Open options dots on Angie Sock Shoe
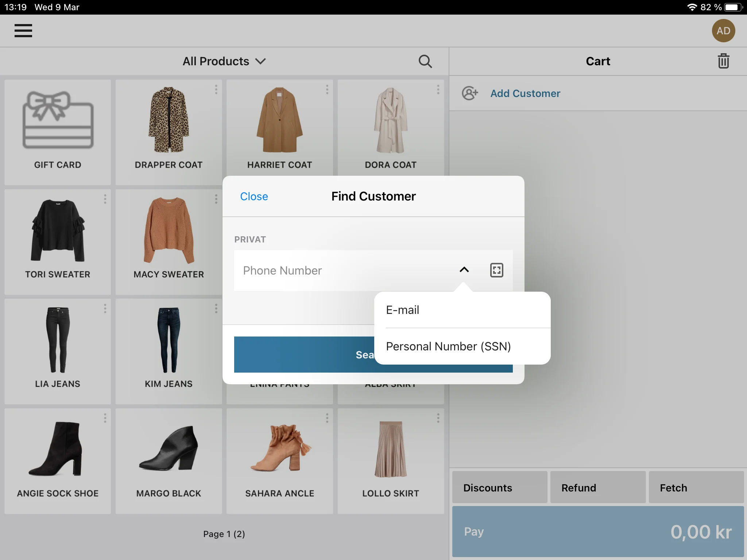Image resolution: width=747 pixels, height=560 pixels. [x=105, y=418]
